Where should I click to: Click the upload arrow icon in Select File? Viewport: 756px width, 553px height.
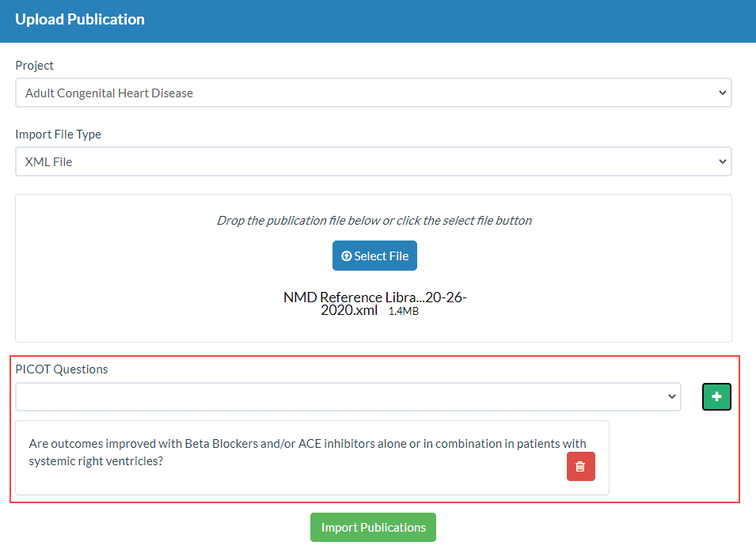pyautogui.click(x=346, y=256)
